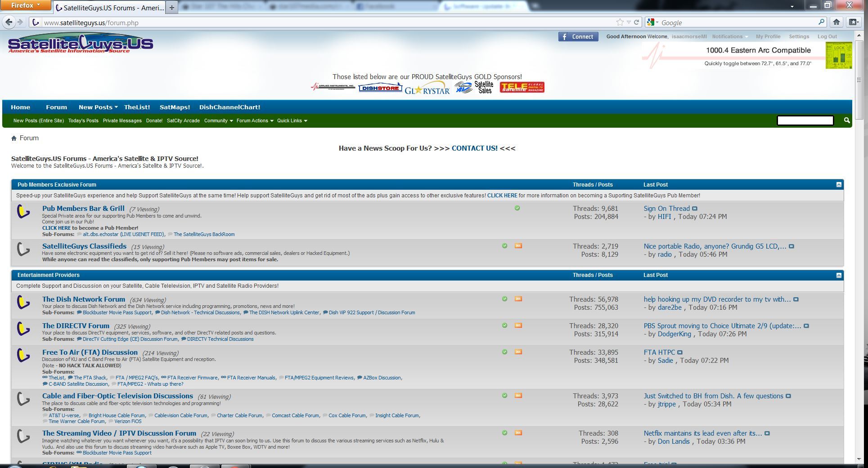Click the breadcrumb home icon beside Forum
The width and height of the screenshot is (868, 468).
click(x=14, y=138)
